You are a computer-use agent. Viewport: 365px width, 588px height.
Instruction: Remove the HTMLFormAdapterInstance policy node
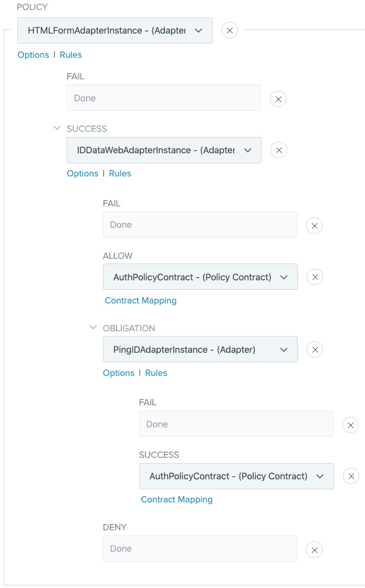click(230, 30)
